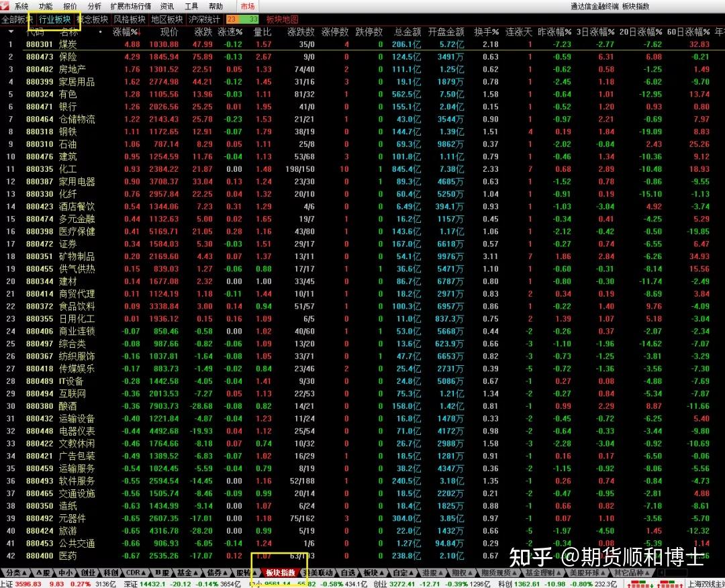
Task: Select the 风格板块 tab
Action: click(130, 19)
